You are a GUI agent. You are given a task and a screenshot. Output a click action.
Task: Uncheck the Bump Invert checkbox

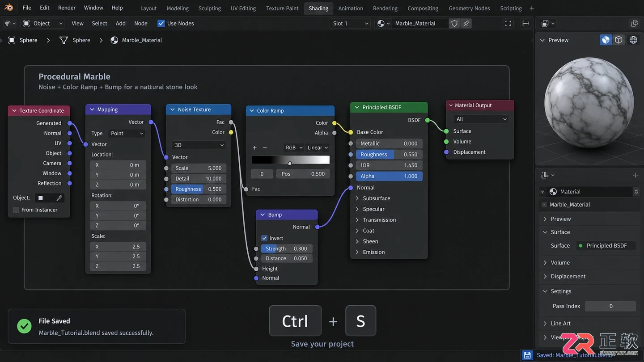point(264,238)
